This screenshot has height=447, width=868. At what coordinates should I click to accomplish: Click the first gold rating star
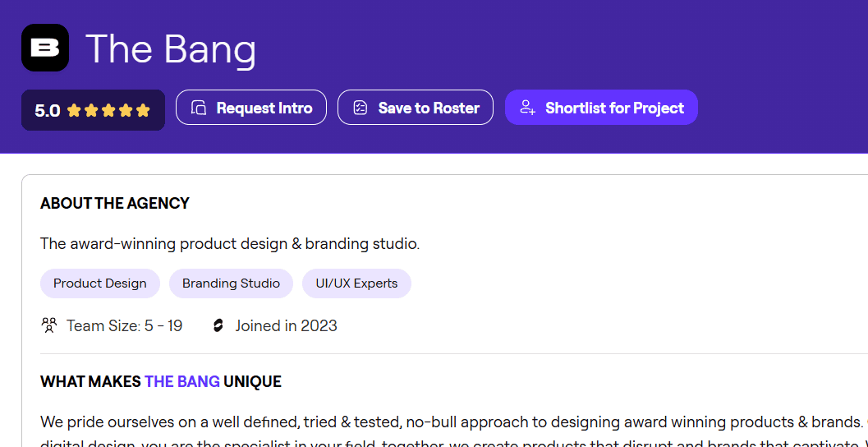[x=74, y=110]
